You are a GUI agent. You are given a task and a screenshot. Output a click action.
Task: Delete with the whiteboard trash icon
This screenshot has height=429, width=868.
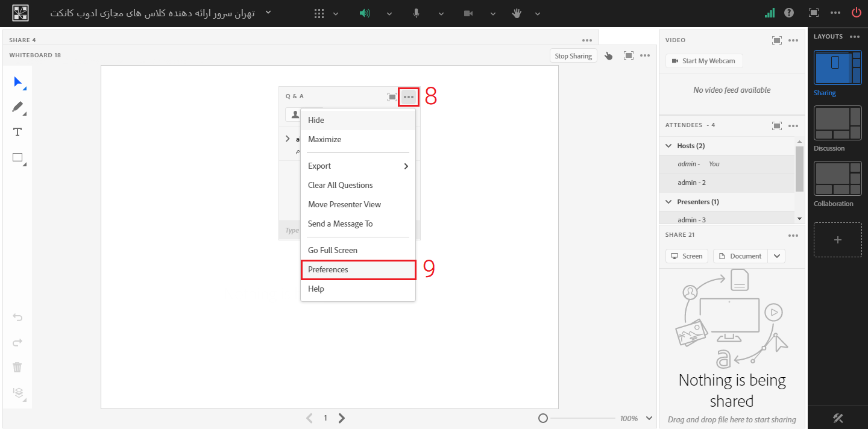tap(17, 367)
